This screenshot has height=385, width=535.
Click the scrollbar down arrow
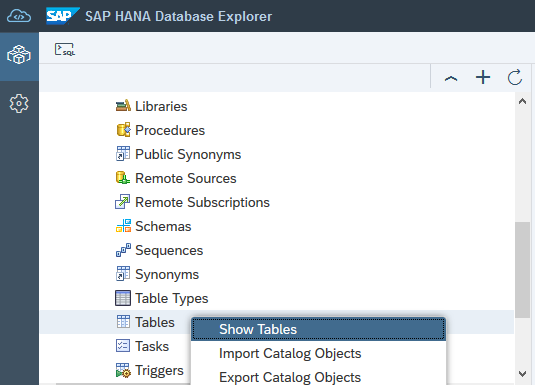click(522, 374)
